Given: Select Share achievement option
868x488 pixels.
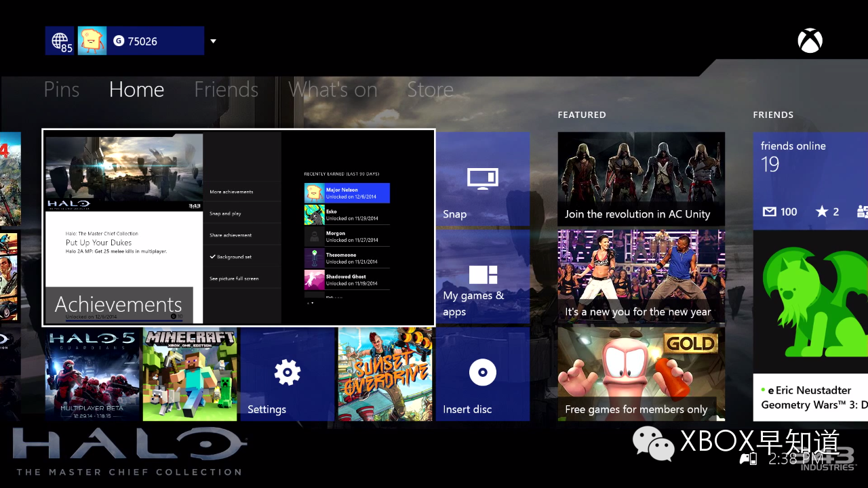Looking at the screenshot, I should point(242,235).
